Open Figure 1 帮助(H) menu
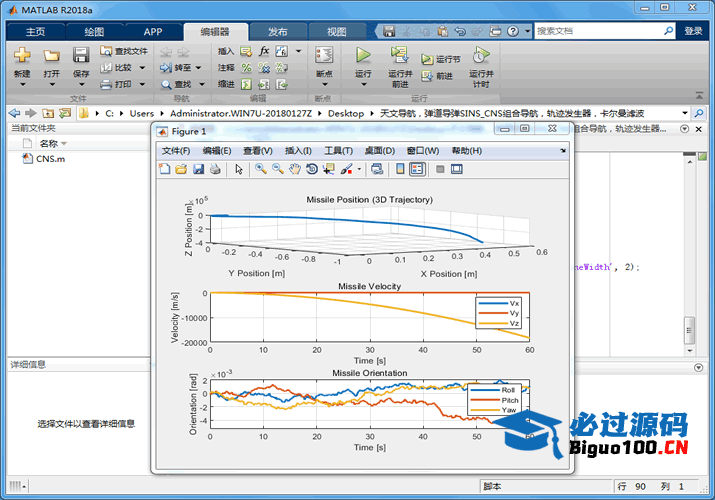Screen dimensions: 715x500 (x=466, y=151)
